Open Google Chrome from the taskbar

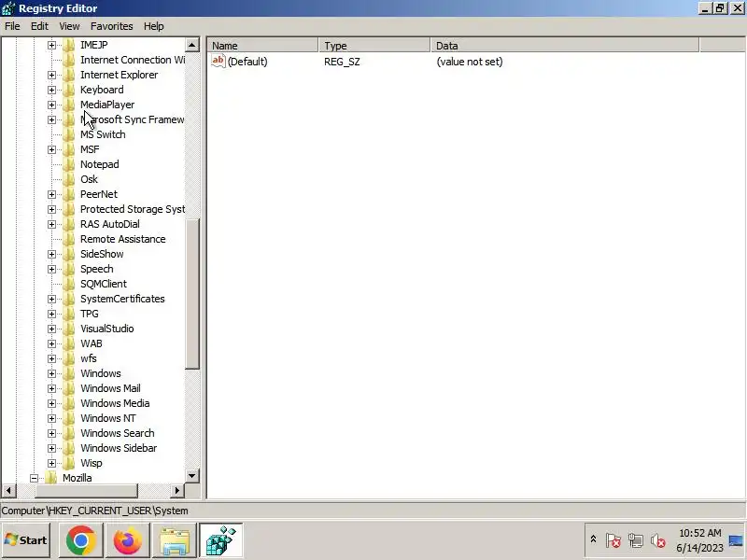81,540
